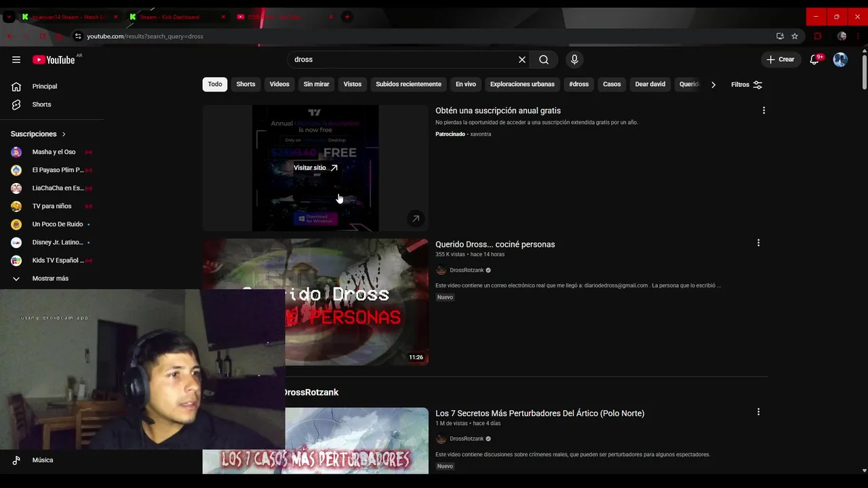Expand Mostrar más subscriptions
This screenshot has height=488, width=868.
coord(52,279)
